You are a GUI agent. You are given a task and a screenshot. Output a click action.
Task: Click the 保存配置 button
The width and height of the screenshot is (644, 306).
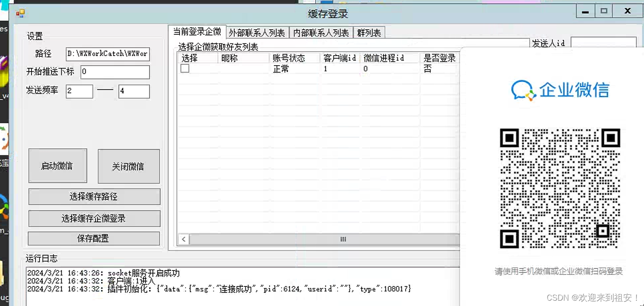(x=94, y=238)
